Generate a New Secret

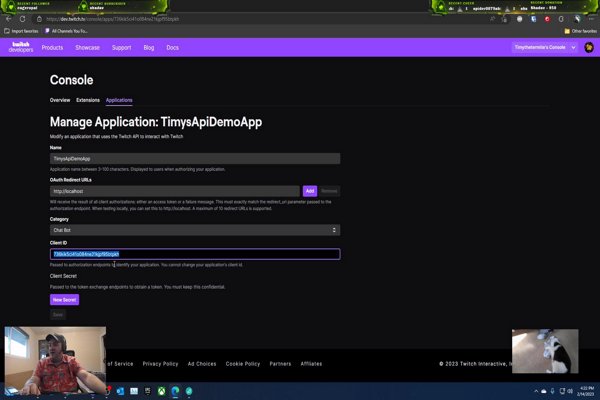pos(64,300)
